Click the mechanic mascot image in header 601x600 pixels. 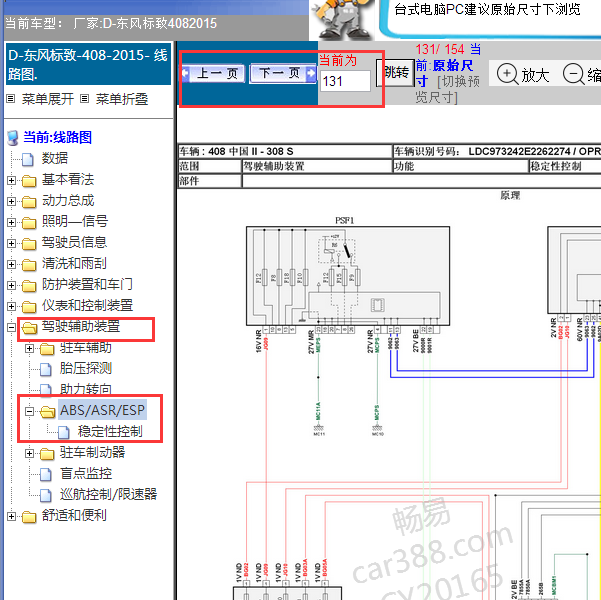(x=343, y=19)
